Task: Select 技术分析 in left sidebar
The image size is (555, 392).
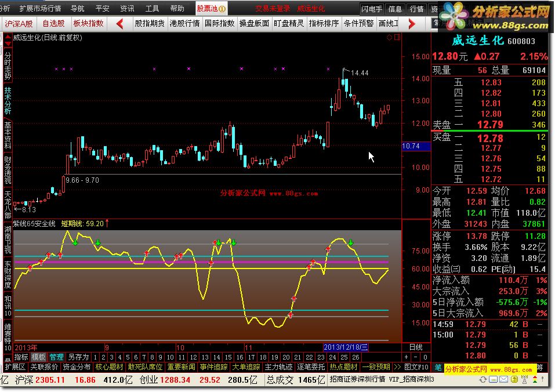Action: (x=8, y=100)
